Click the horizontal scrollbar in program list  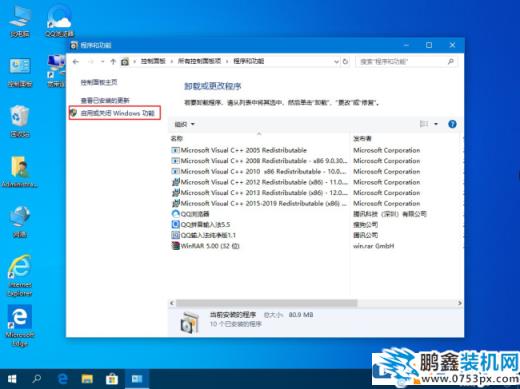click(266, 303)
